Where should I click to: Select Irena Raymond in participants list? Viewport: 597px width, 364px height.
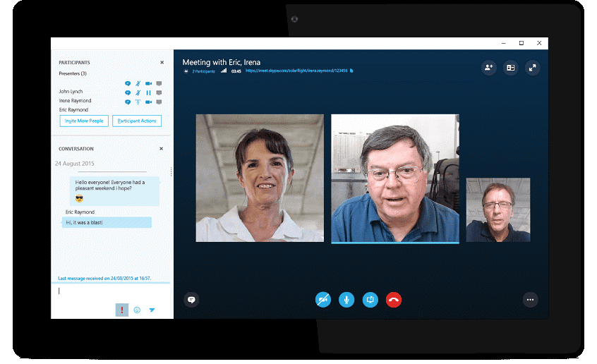click(x=75, y=101)
